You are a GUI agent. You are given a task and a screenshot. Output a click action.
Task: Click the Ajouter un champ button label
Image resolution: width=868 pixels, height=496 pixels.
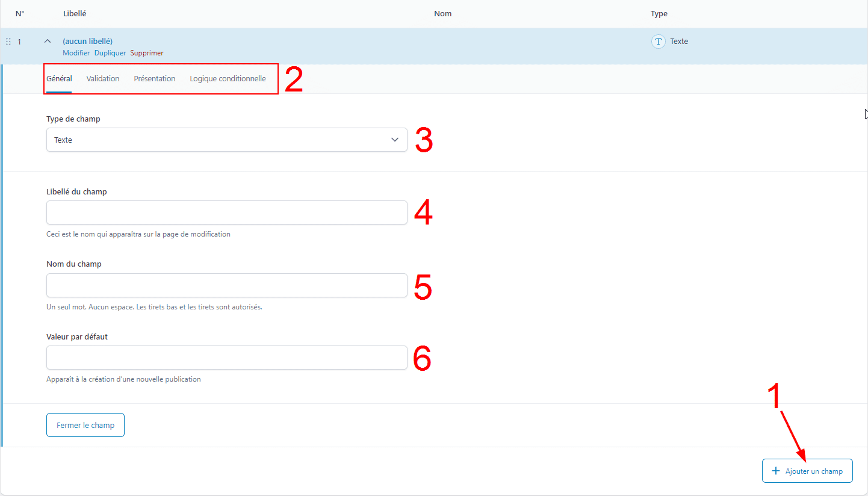point(814,471)
